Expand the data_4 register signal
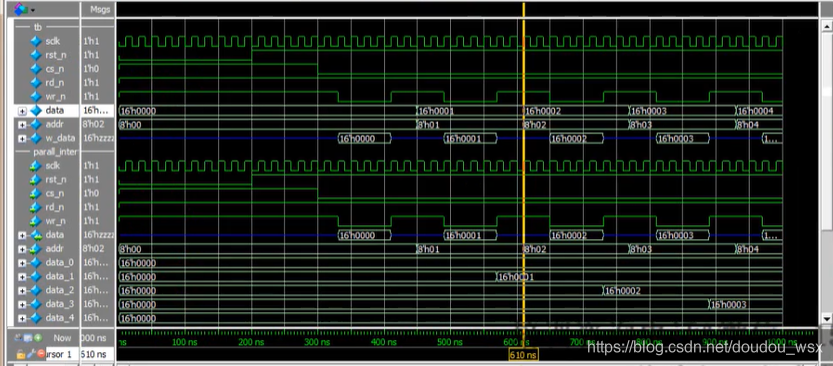 [x=22, y=318]
